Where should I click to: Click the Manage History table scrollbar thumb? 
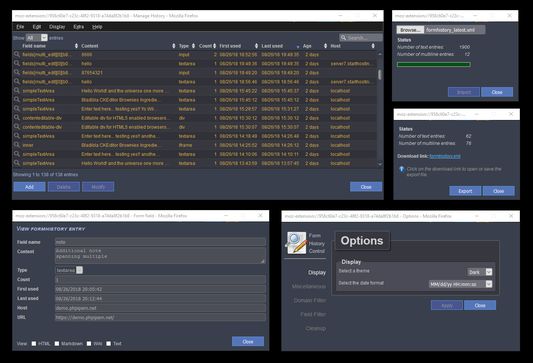[x=380, y=75]
